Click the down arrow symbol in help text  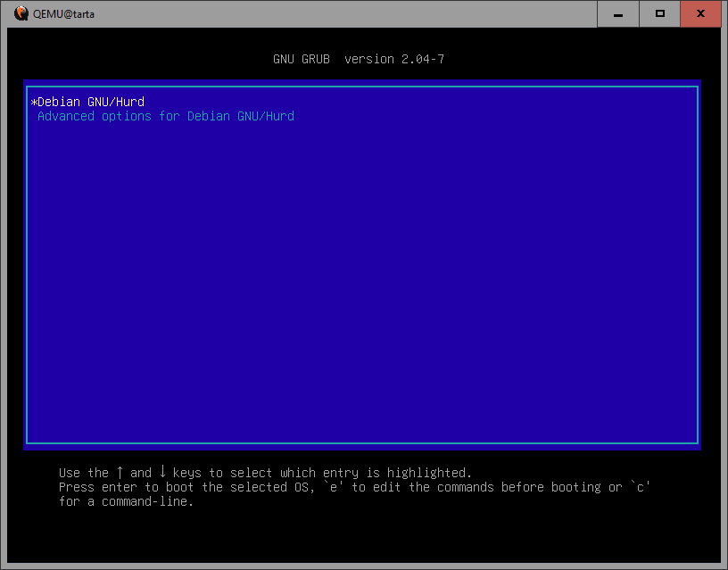(x=162, y=473)
